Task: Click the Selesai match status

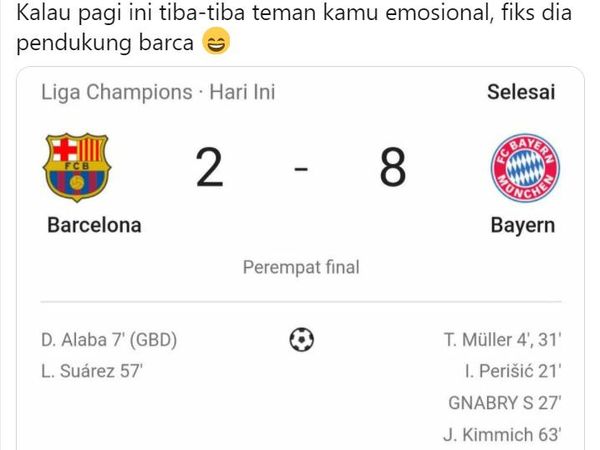Action: click(x=520, y=93)
